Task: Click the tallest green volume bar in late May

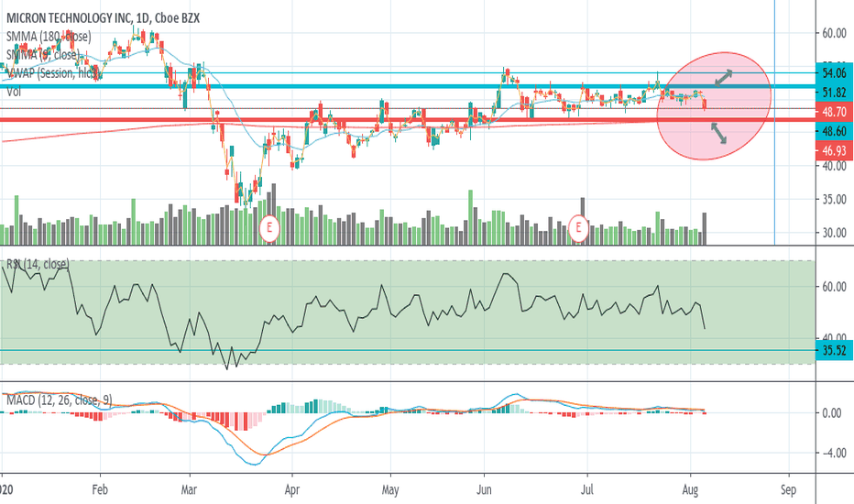Action: pyautogui.click(x=471, y=217)
